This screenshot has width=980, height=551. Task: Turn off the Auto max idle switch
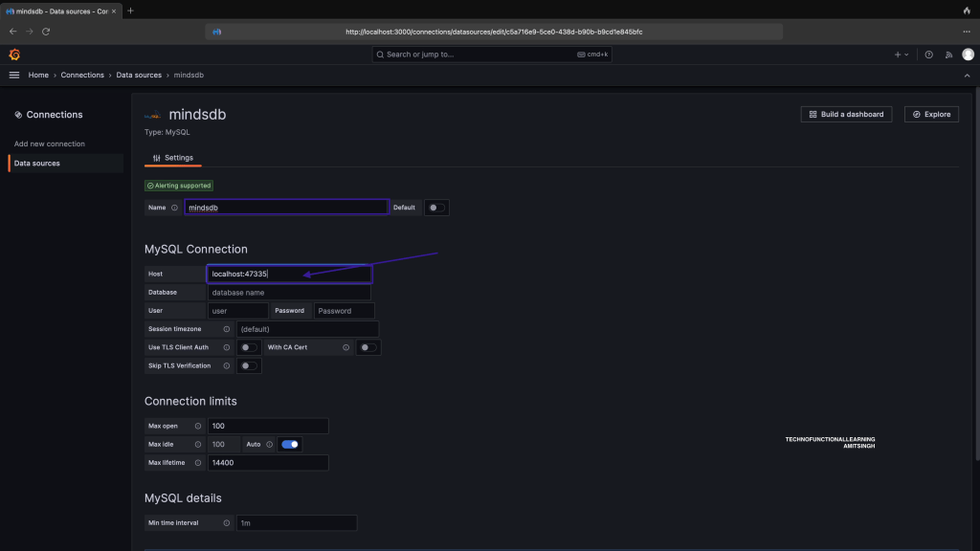(x=289, y=444)
